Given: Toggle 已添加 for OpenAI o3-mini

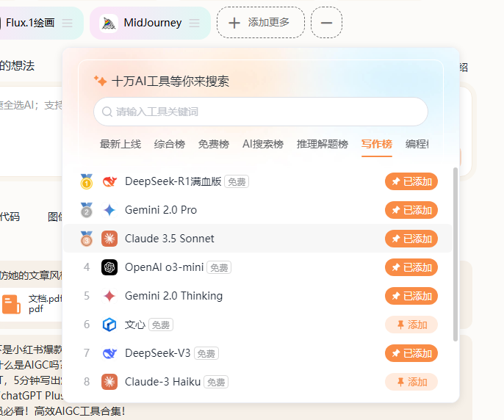Looking at the screenshot, I should (411, 267).
